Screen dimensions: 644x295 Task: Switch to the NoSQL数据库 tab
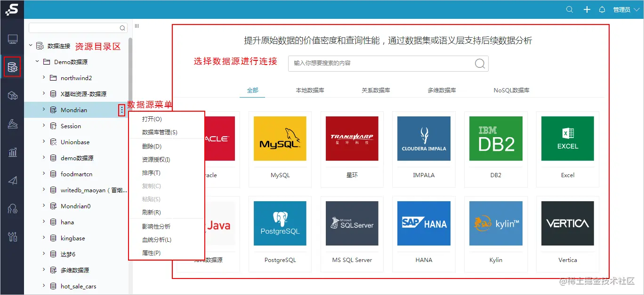tap(511, 90)
